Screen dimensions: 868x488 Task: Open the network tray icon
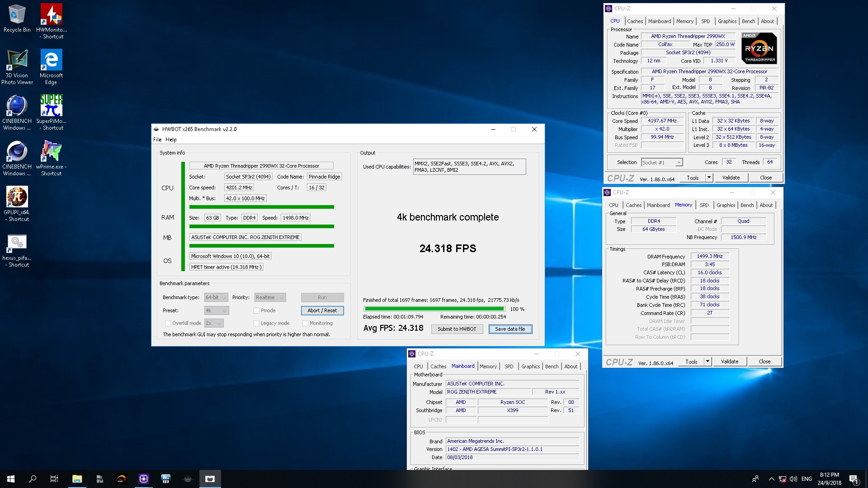pyautogui.click(x=783, y=479)
